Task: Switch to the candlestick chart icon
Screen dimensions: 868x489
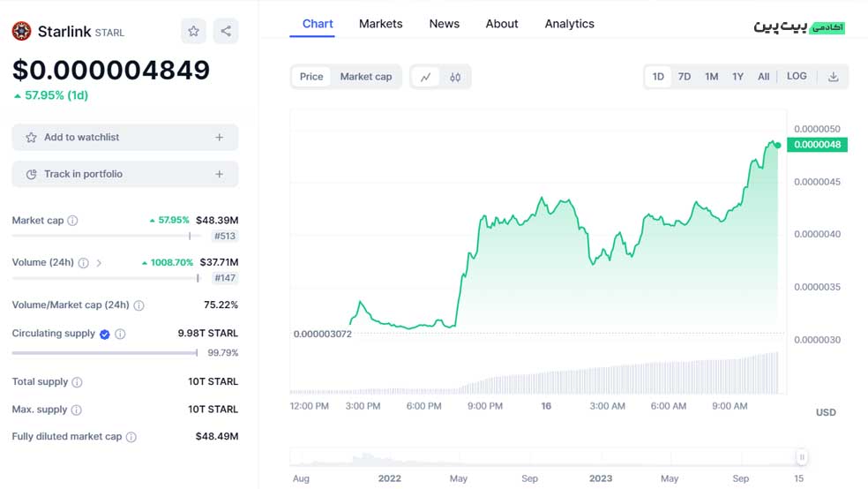Action: click(455, 77)
